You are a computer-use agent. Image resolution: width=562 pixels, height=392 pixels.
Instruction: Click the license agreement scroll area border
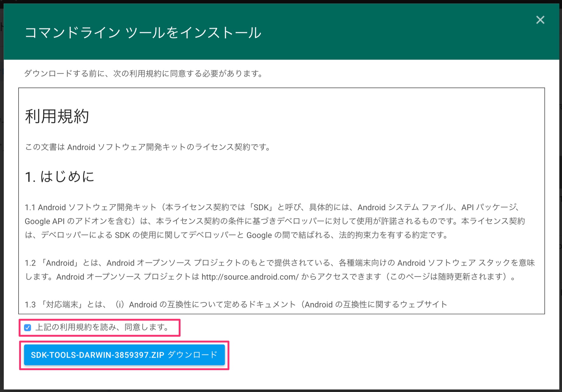point(280,88)
